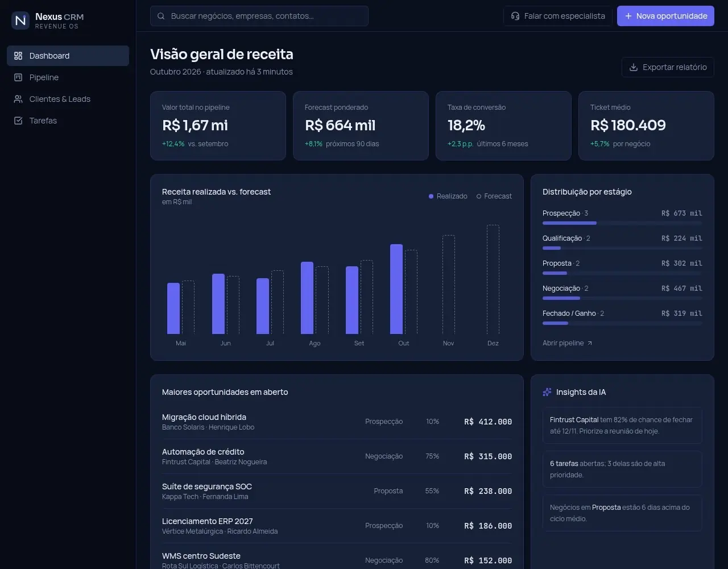
Task: Click the Qualificação stage progress bar
Action: 622,248
